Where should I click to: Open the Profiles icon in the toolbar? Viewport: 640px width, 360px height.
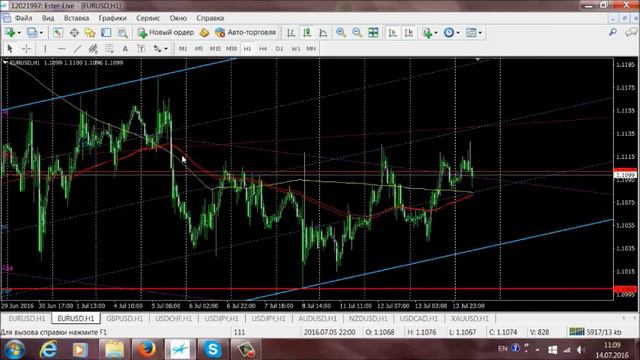(32, 33)
